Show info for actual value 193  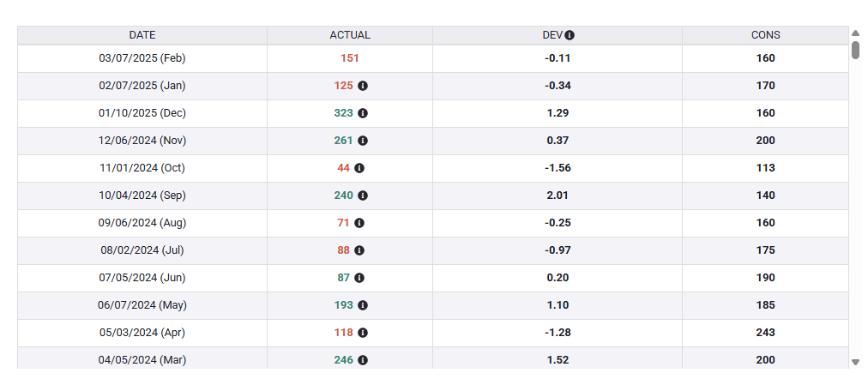[363, 305]
